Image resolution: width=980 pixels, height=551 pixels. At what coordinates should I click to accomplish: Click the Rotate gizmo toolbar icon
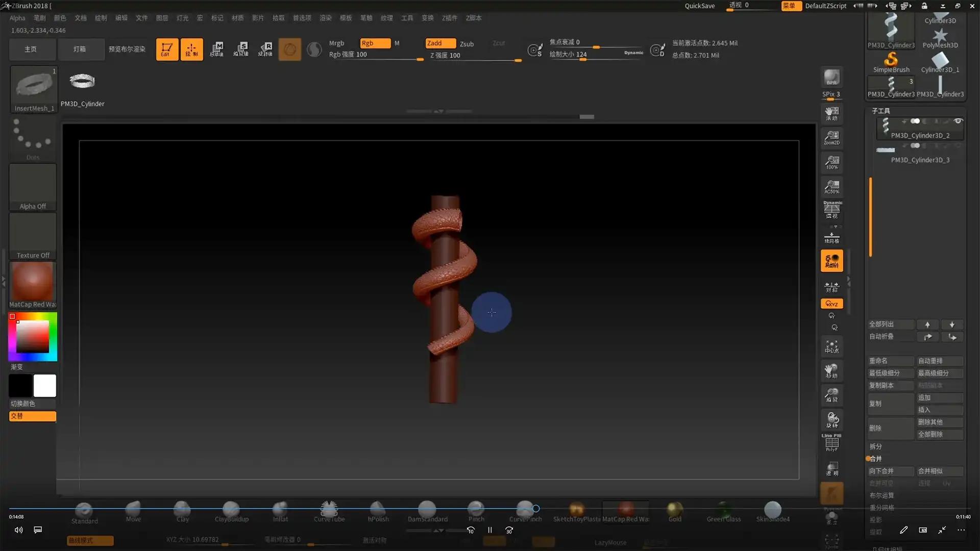pyautogui.click(x=265, y=49)
